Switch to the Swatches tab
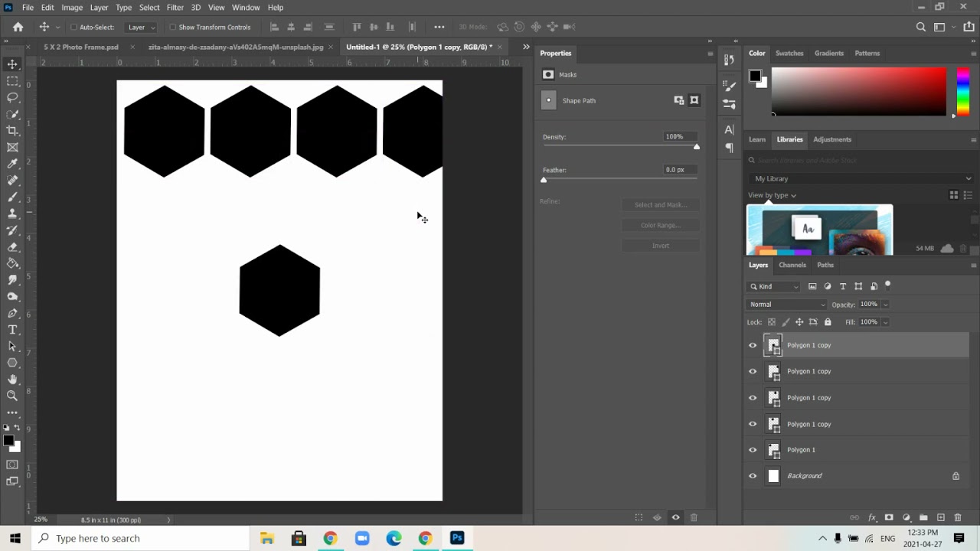The width and height of the screenshot is (980, 551). [789, 54]
